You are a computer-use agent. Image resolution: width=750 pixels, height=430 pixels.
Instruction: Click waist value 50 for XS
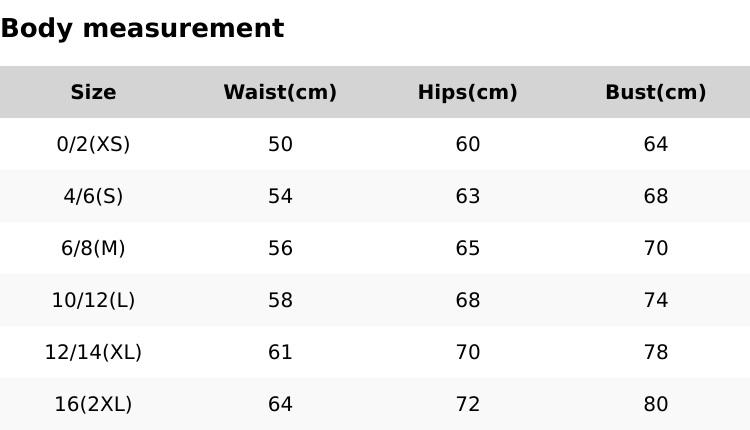pos(280,145)
